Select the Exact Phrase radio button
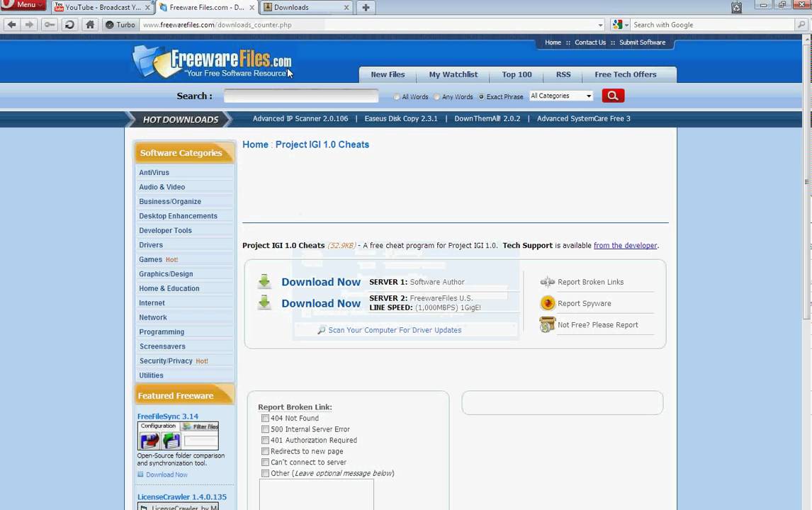Image resolution: width=812 pixels, height=510 pixels. [481, 97]
